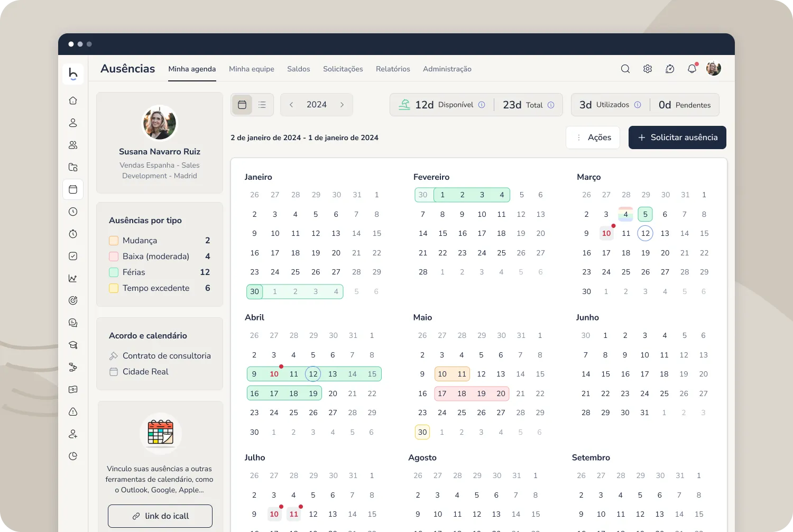Switch to calendar grid view

(242, 105)
